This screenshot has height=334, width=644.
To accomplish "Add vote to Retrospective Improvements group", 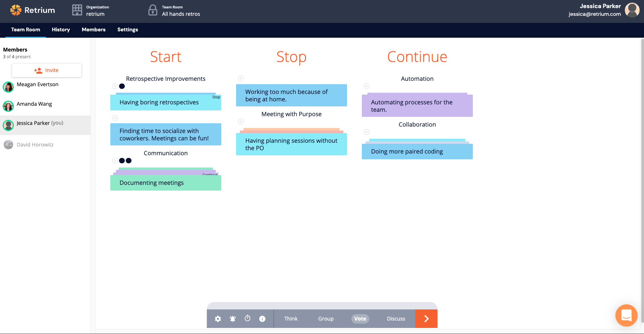I will point(115,86).
